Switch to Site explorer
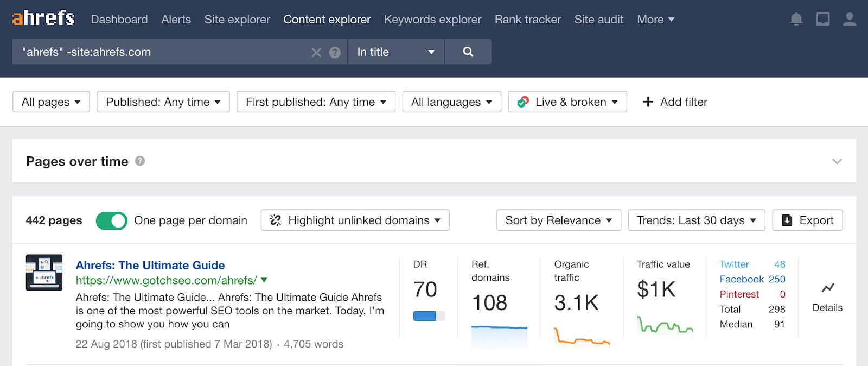Image resolution: width=868 pixels, height=366 pixels. click(x=237, y=20)
